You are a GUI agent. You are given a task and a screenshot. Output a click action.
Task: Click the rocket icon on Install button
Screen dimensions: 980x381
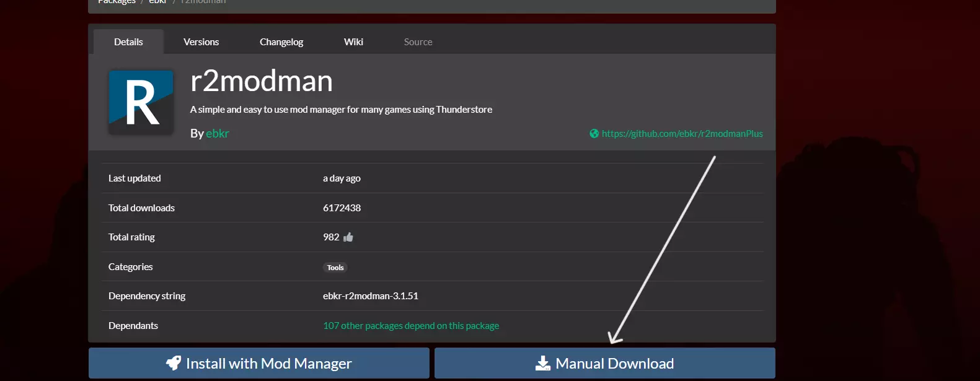(x=174, y=363)
